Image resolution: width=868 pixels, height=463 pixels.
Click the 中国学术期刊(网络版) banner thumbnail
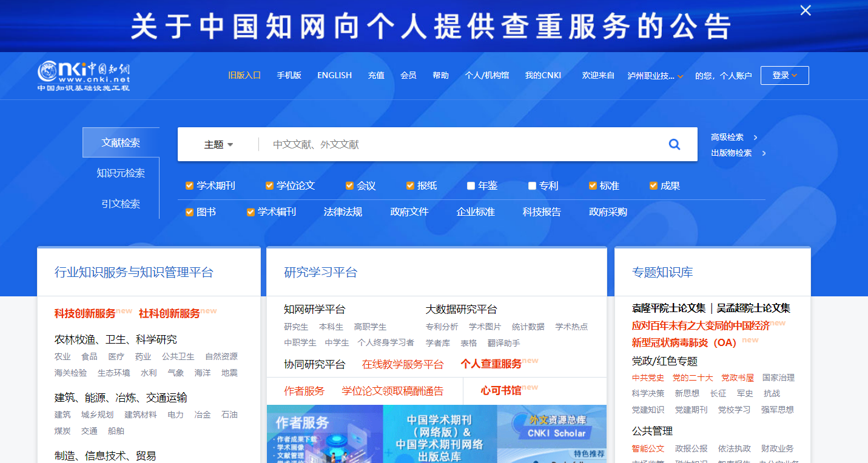pos(440,434)
